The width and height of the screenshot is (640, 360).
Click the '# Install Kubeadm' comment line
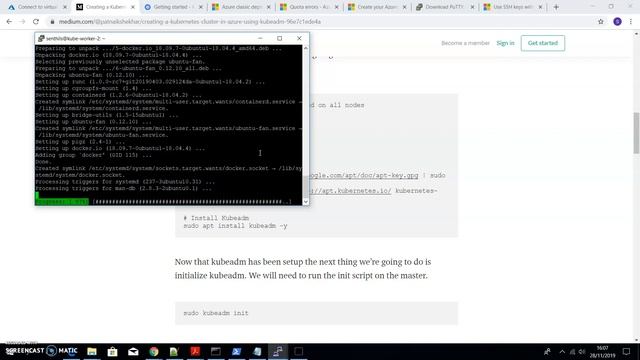216,218
